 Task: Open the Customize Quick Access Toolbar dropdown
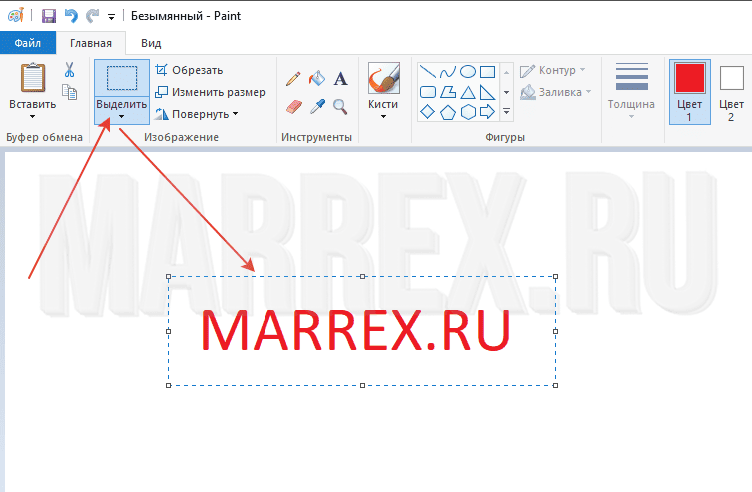pyautogui.click(x=111, y=17)
